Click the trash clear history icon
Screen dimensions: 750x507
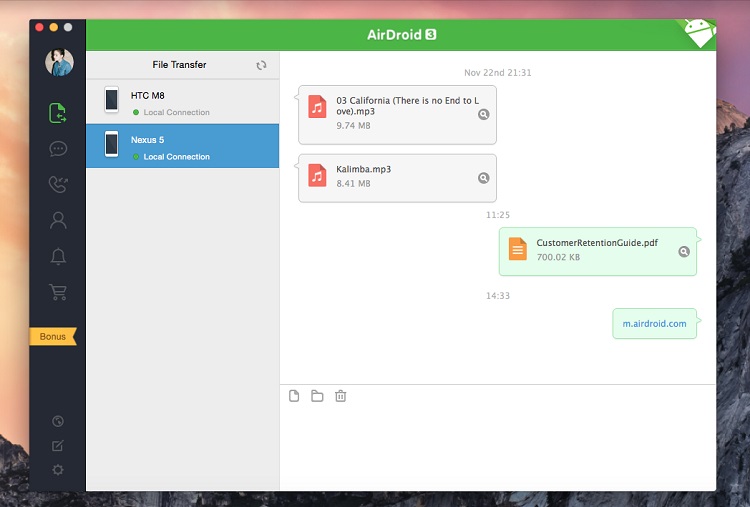[x=341, y=396]
